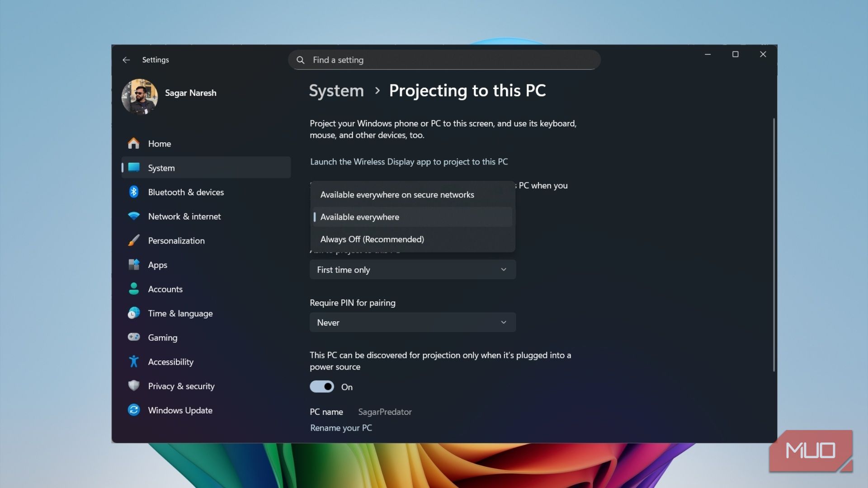Open Bluetooth & devices label

186,192
